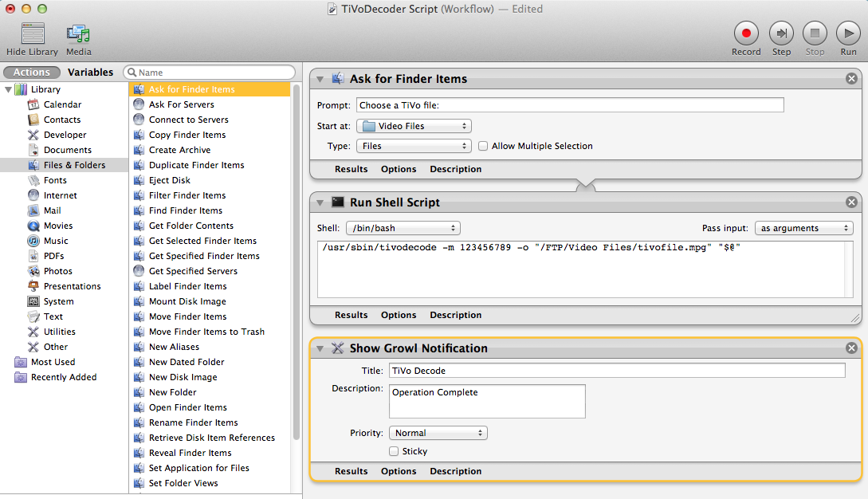This screenshot has height=499, width=868.
Task: Click the Show Growl Notification tools icon
Action: [338, 348]
